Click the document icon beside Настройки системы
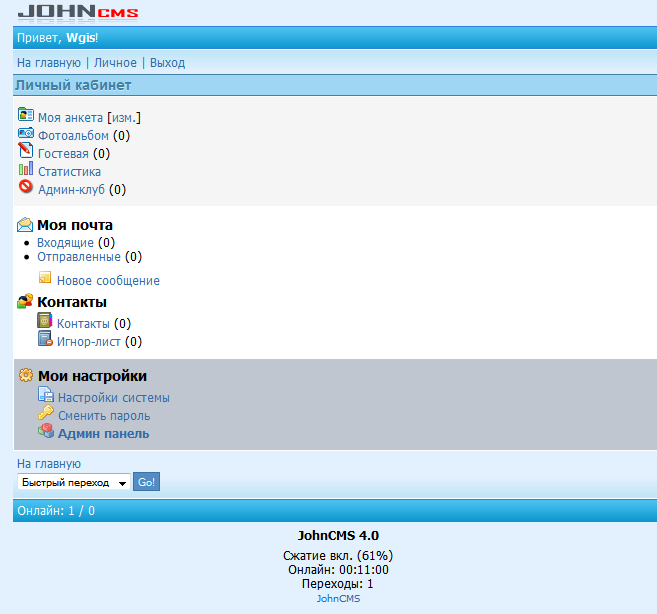Screen dimensions: 657x614 click(46, 394)
